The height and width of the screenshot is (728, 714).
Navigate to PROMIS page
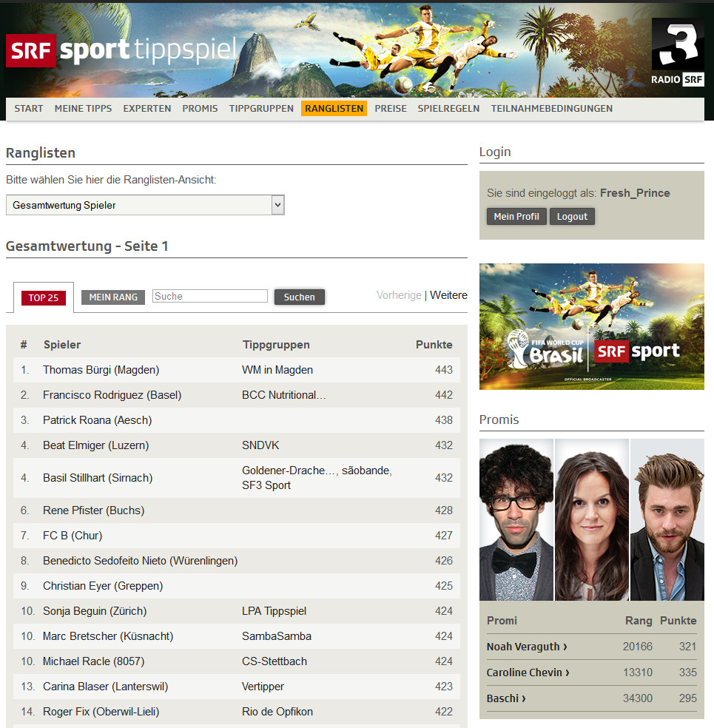200,109
